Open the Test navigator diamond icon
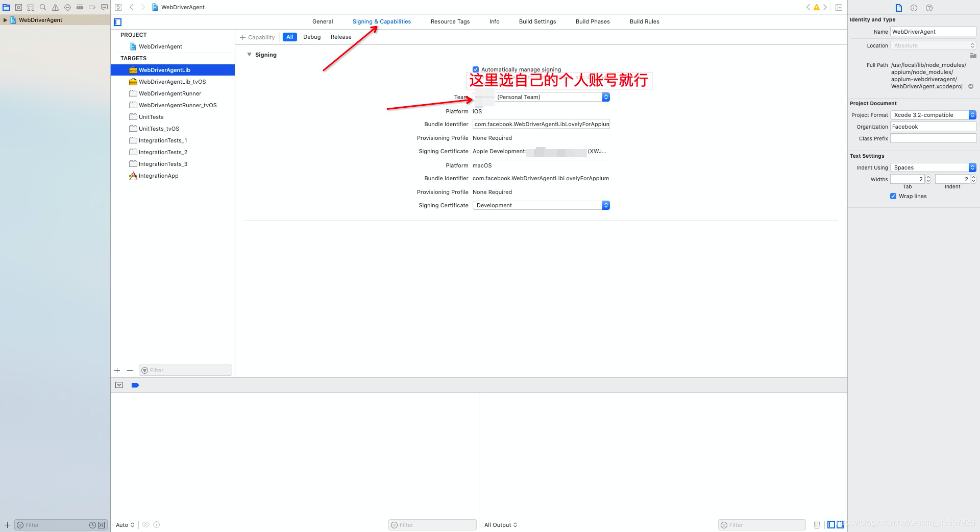 pyautogui.click(x=67, y=7)
